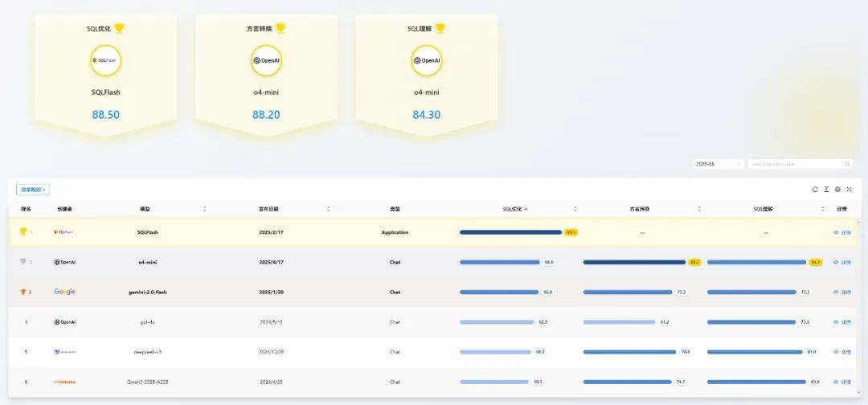Click the refresh icon above the table
Image resolution: width=868 pixels, height=405 pixels.
tap(815, 189)
